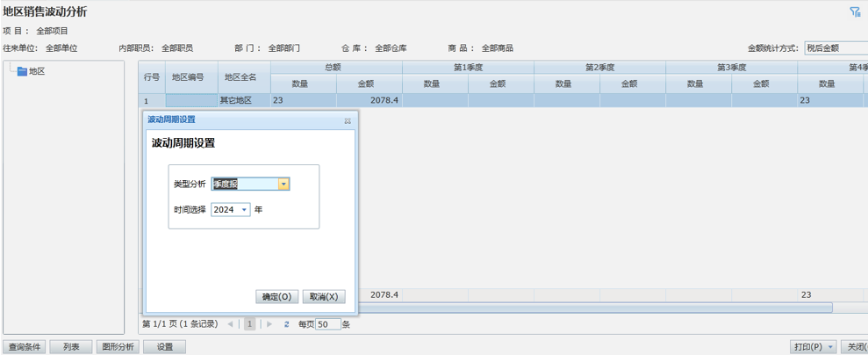Open the 打印(P) dropdown arrow
Screen dimensions: 868x355
830,347
